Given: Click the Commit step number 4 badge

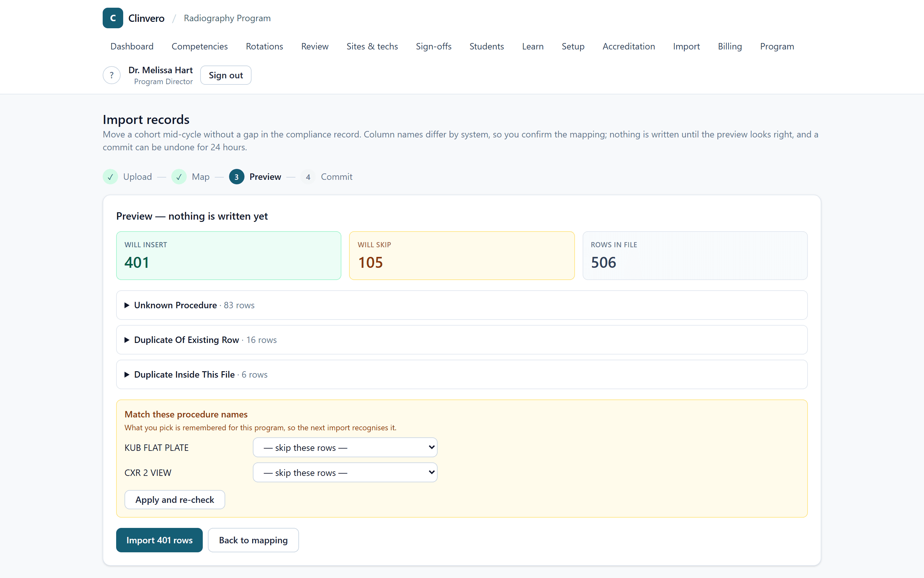Looking at the screenshot, I should click(x=308, y=177).
